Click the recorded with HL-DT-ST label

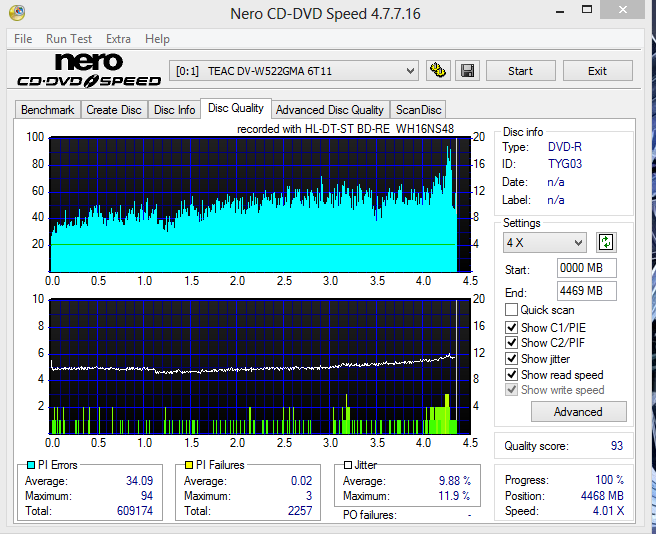[x=346, y=129]
